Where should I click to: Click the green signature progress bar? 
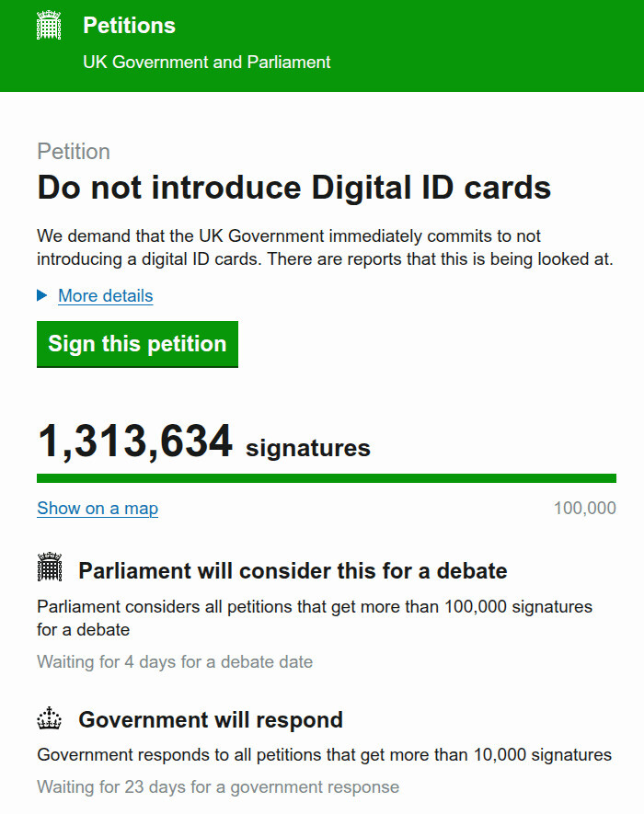coord(326,478)
